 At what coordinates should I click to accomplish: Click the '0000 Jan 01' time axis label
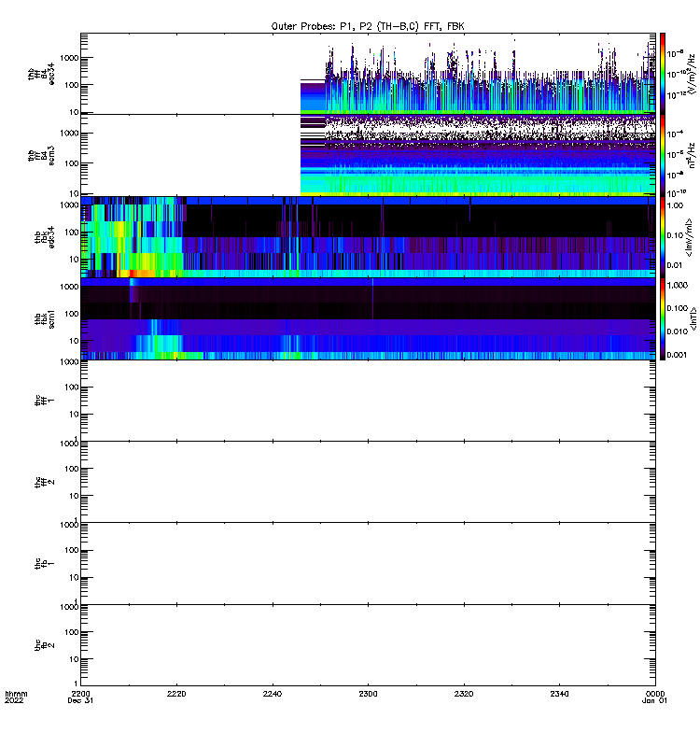(655, 697)
